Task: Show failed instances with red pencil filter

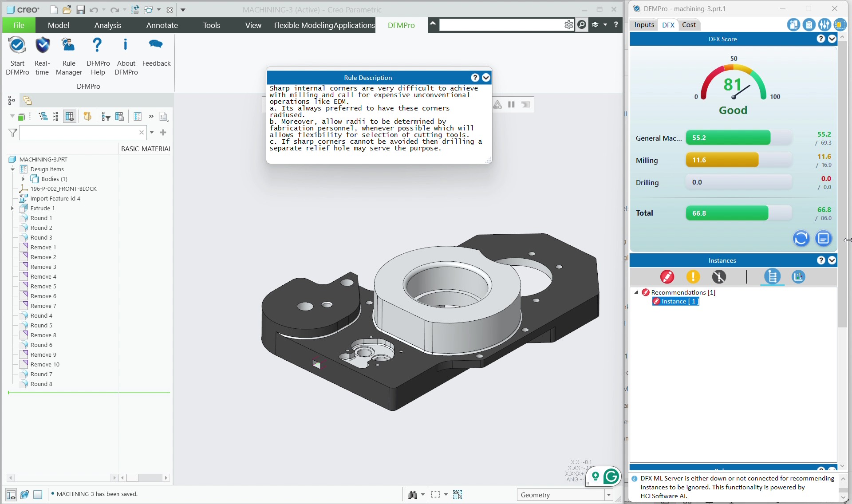Action: pos(667,277)
